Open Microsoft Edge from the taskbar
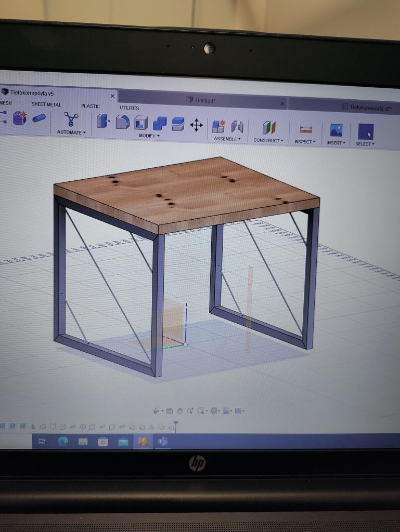Screen dimensions: 400x532 63,441
